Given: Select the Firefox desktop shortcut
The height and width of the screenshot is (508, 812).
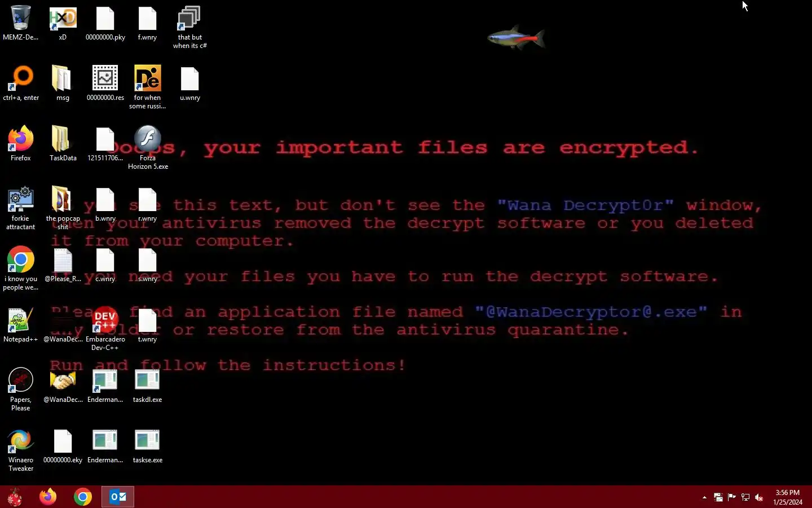Looking at the screenshot, I should (21, 143).
